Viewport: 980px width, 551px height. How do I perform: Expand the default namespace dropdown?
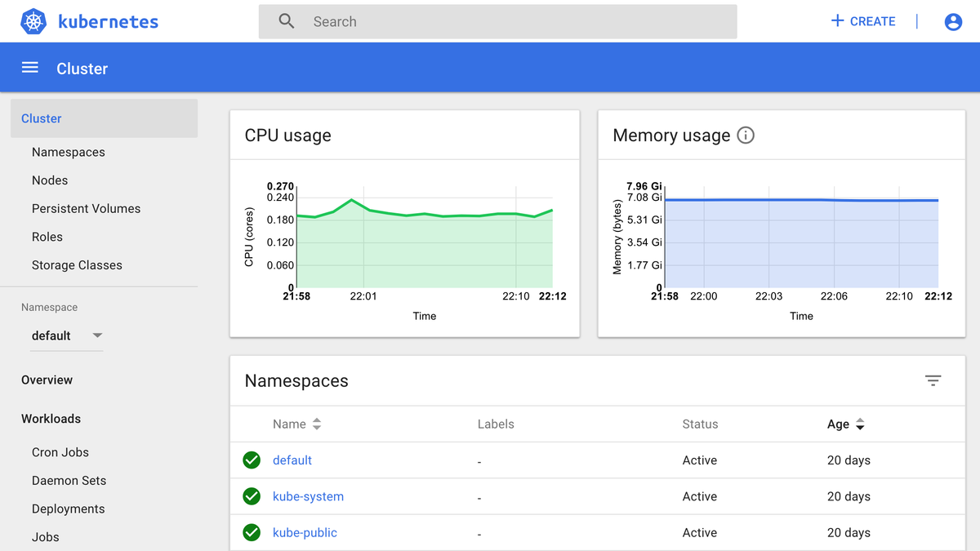coord(97,335)
